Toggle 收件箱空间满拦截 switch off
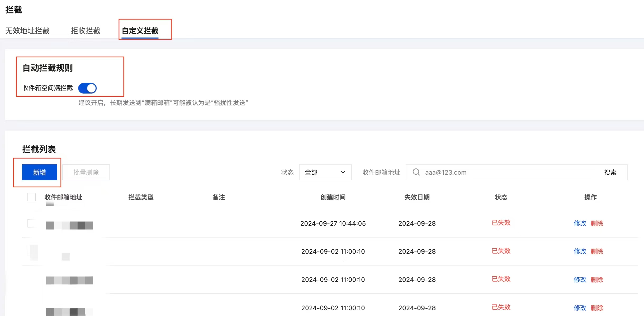The height and width of the screenshot is (316, 644). point(87,88)
